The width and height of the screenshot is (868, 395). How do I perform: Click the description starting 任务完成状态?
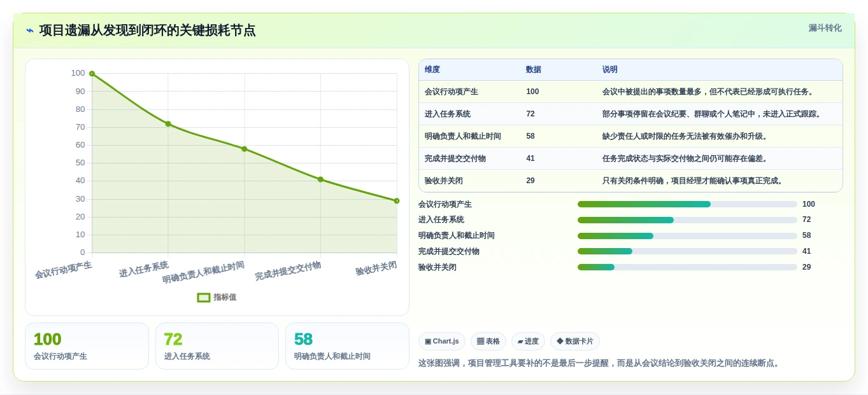click(685, 158)
